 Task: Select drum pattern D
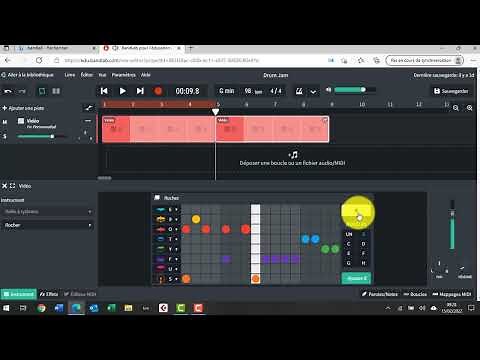[363, 244]
